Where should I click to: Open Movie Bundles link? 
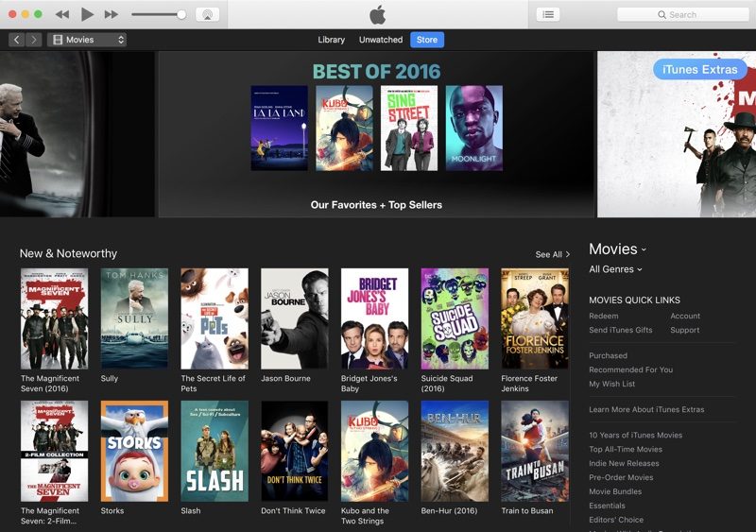(615, 491)
